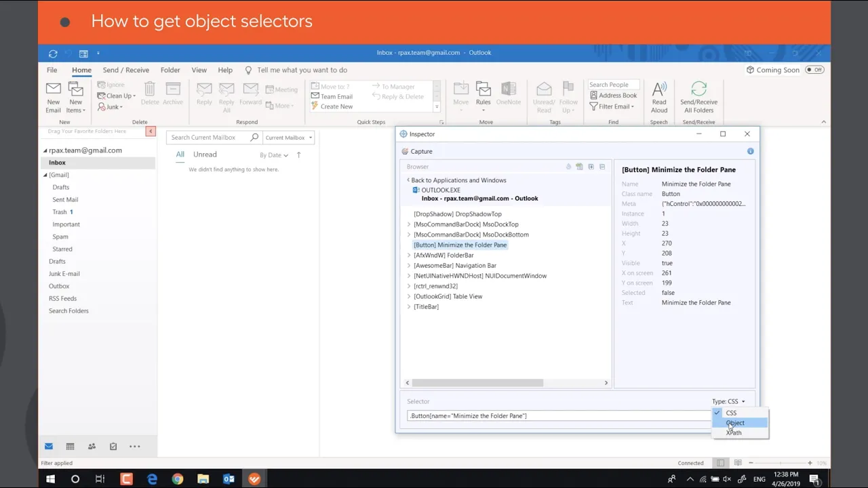Screen dimensions: 868x488
Task: Click Back to Applications and Windows
Action: tap(458, 180)
